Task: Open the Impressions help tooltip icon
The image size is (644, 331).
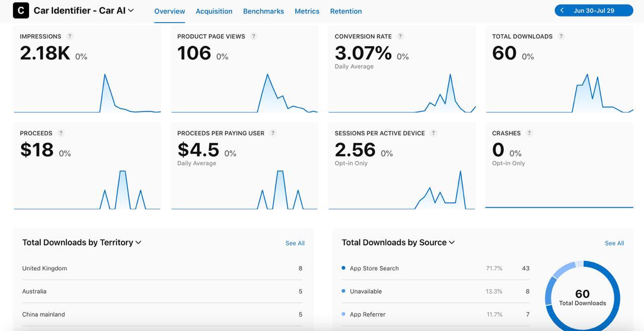Action: pyautogui.click(x=69, y=36)
